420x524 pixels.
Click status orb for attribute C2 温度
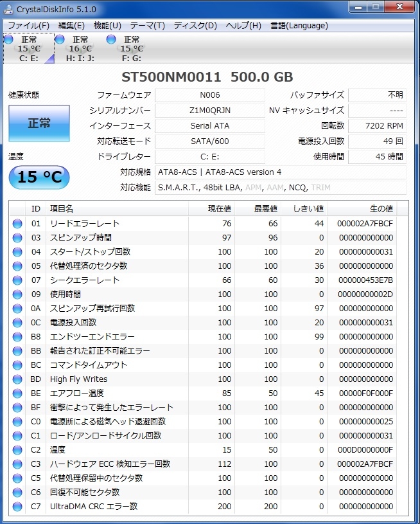pos(17,450)
